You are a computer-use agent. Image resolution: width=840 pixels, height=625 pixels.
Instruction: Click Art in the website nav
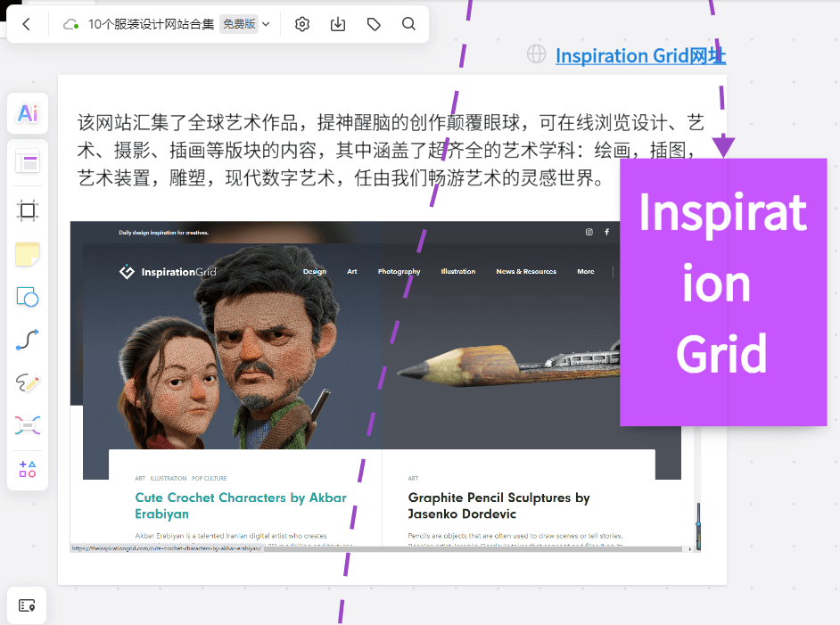352,272
